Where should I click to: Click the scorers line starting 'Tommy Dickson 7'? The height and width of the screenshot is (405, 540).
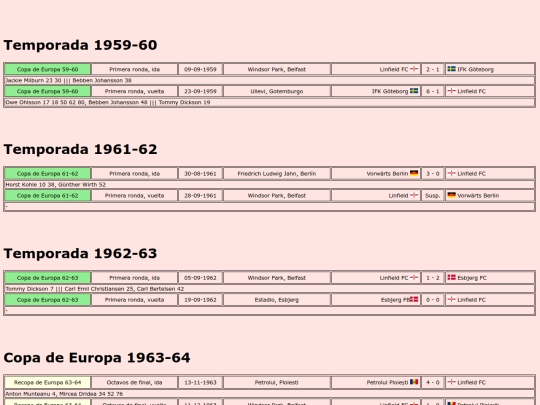[x=270, y=289]
